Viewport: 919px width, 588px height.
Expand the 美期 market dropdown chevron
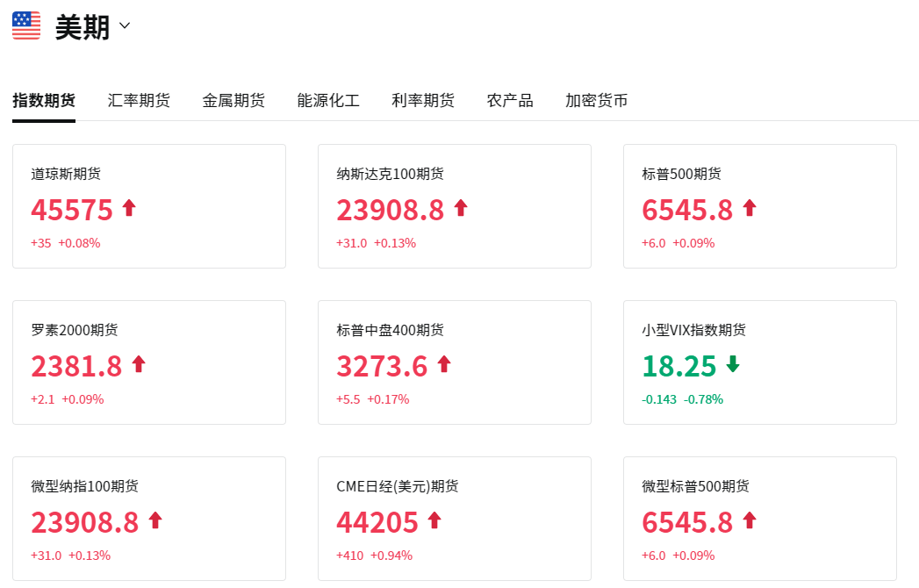point(125,25)
